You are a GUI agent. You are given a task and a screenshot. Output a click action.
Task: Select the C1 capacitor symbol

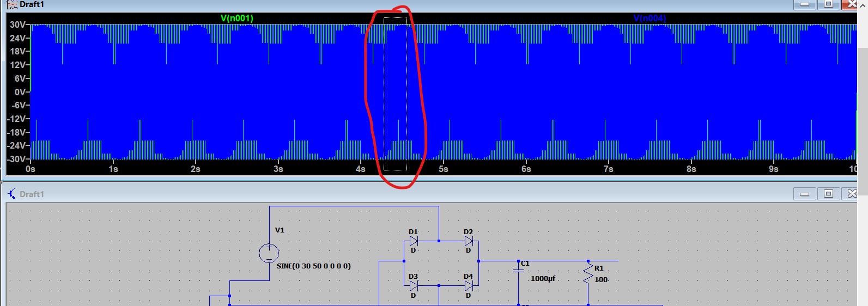518,271
